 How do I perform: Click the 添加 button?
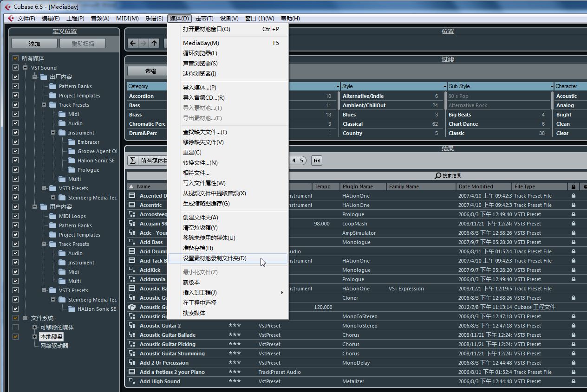click(x=34, y=44)
